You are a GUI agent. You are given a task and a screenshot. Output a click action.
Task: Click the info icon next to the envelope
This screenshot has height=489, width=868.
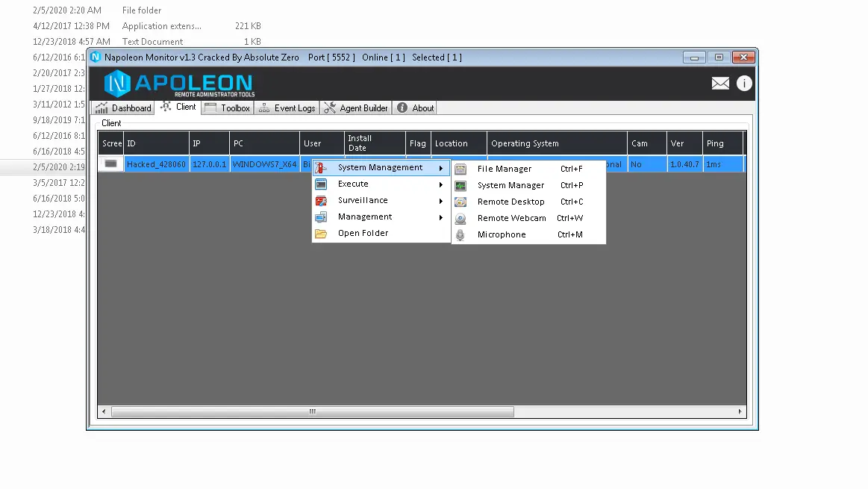(744, 83)
